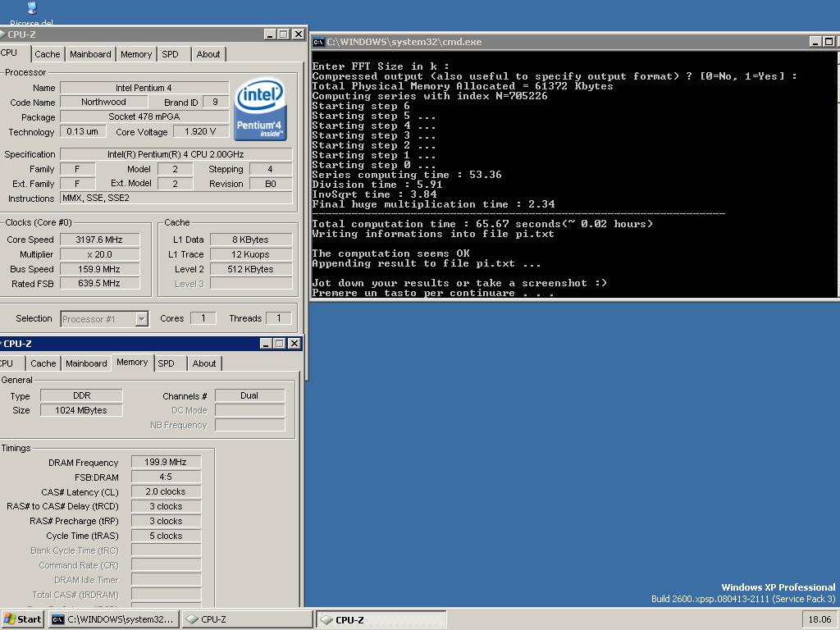Open the Mainboard tab in upper CPU-Z
The image size is (840, 630).
tap(90, 54)
